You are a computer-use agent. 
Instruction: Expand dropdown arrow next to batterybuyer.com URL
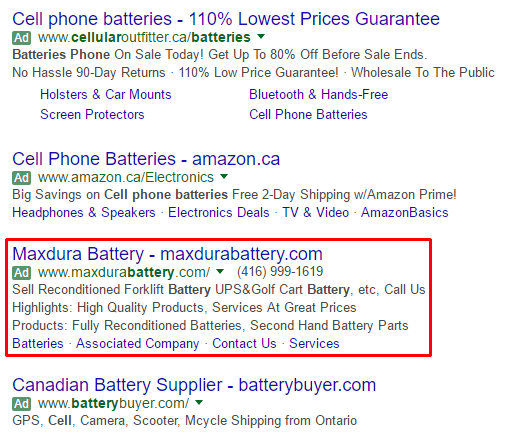[199, 402]
